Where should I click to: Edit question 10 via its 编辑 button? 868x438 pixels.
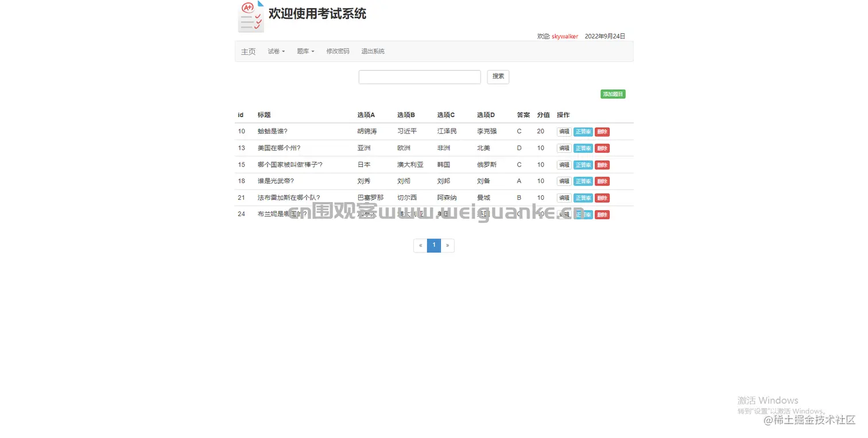point(564,132)
